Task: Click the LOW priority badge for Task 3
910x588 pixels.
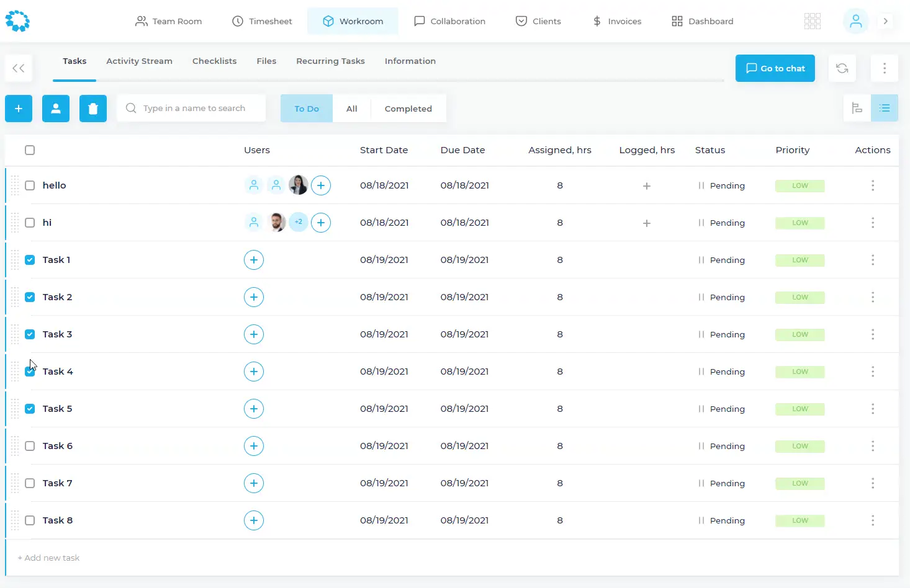Action: point(800,334)
